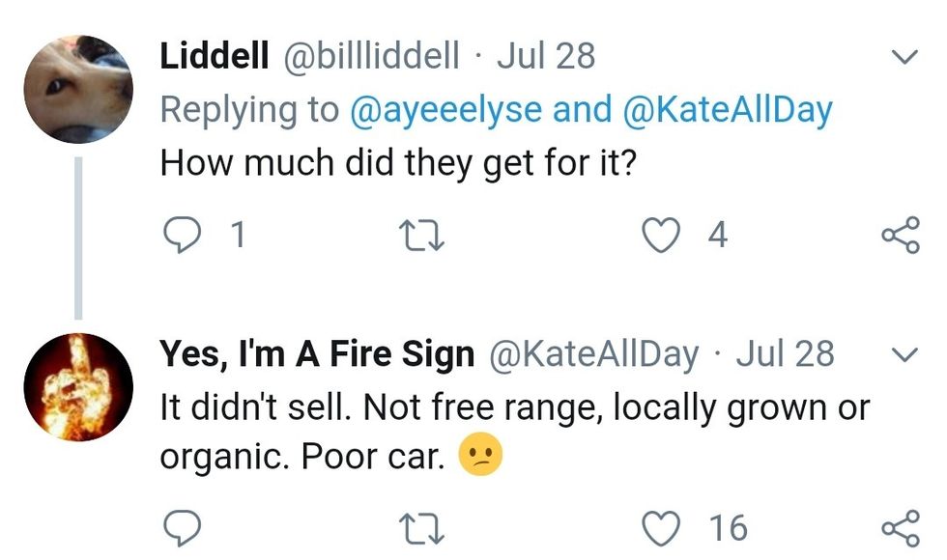Click Liddell's dog profile picture

click(x=77, y=89)
